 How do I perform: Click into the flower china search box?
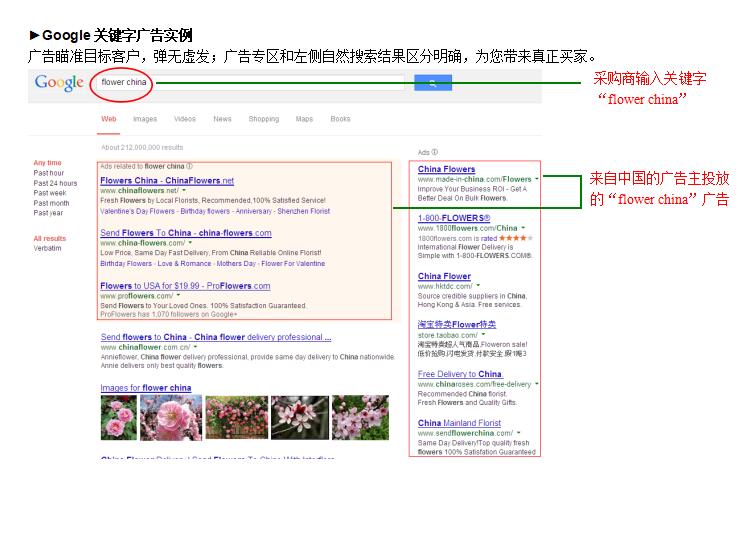point(250,82)
